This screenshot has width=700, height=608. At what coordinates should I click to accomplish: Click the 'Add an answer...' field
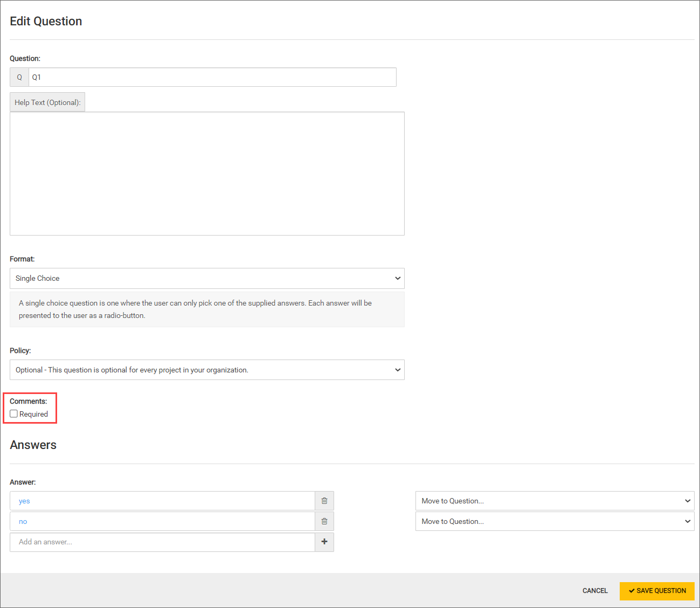pos(162,542)
